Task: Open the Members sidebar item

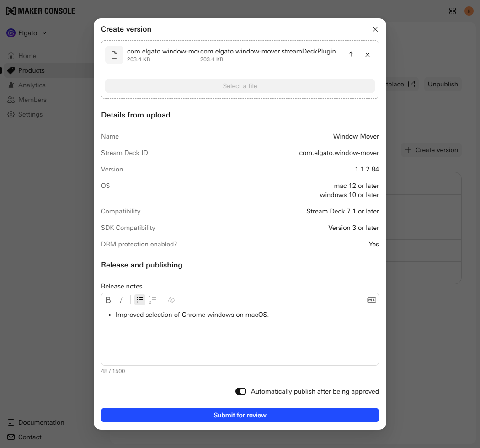Action: click(32, 100)
